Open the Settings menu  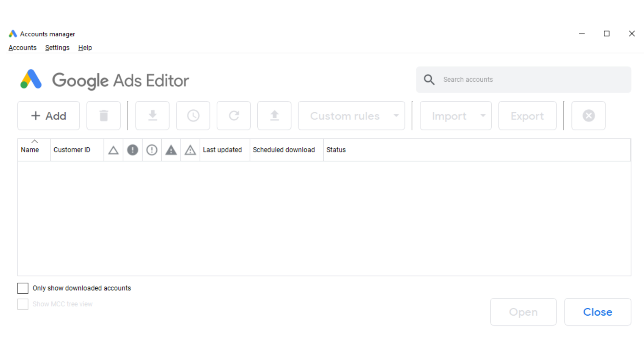click(57, 47)
